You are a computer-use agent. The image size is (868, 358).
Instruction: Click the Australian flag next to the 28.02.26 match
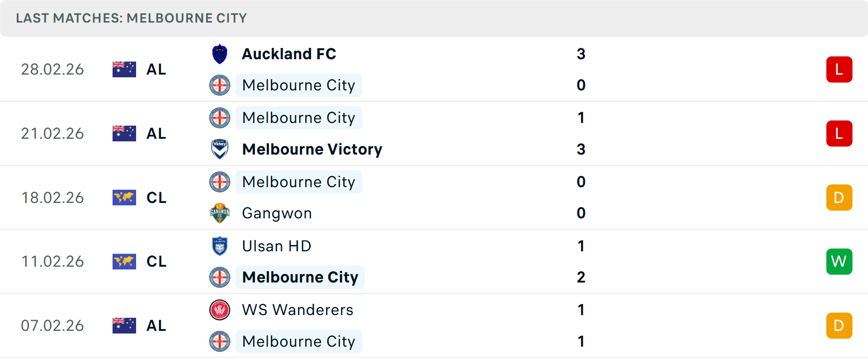click(124, 69)
